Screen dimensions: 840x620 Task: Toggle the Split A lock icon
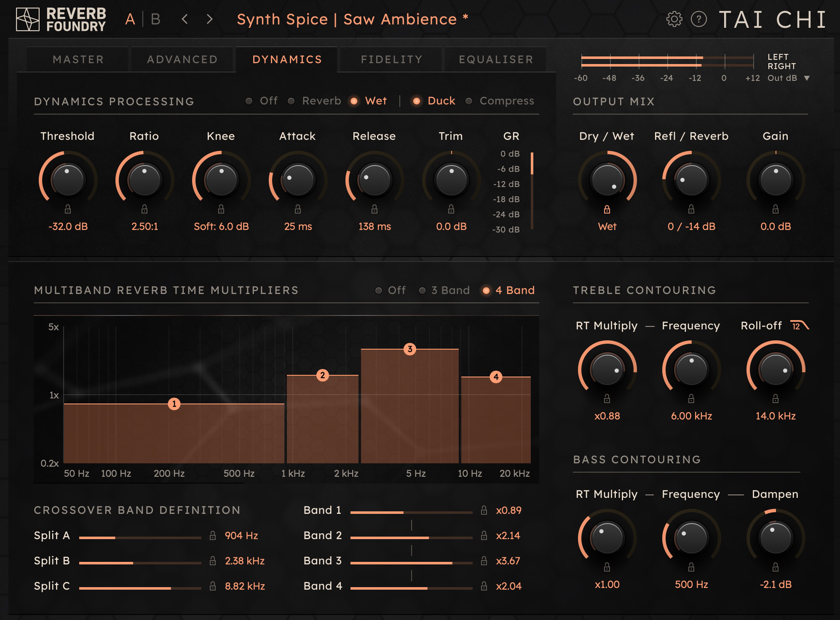click(x=213, y=535)
